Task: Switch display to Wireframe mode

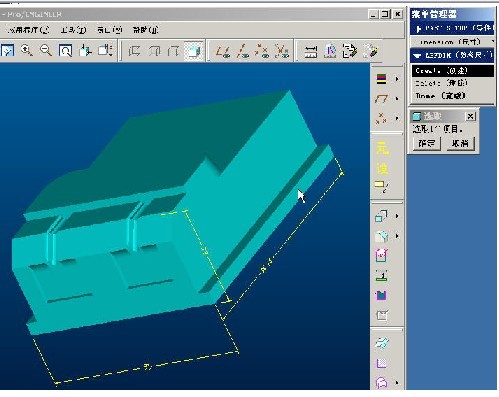Action: (x=134, y=51)
